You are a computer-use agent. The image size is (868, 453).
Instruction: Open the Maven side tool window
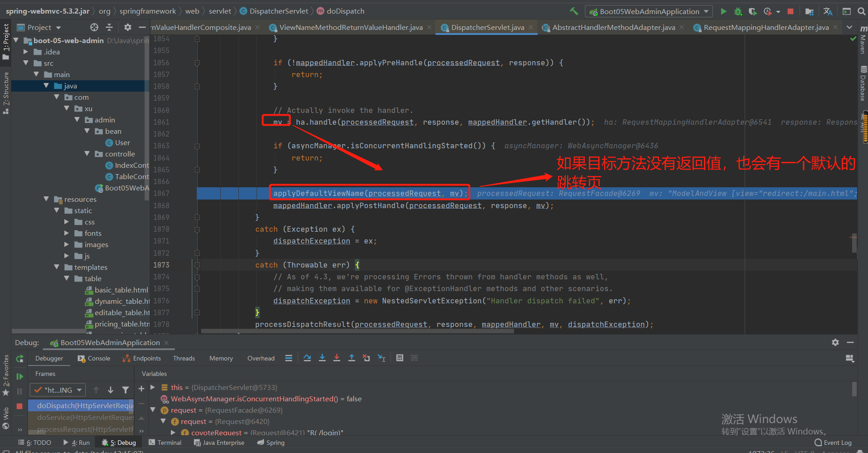click(863, 40)
